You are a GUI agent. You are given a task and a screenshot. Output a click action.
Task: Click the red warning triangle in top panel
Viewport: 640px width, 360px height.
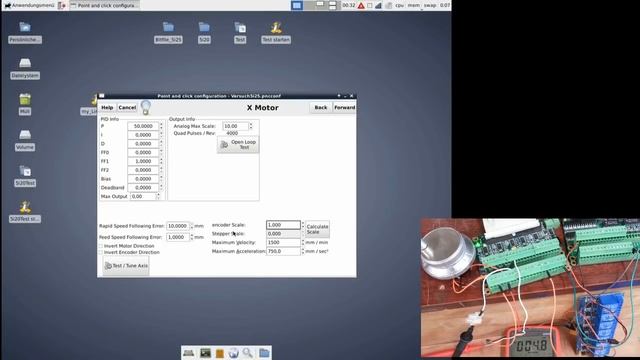click(361, 5)
